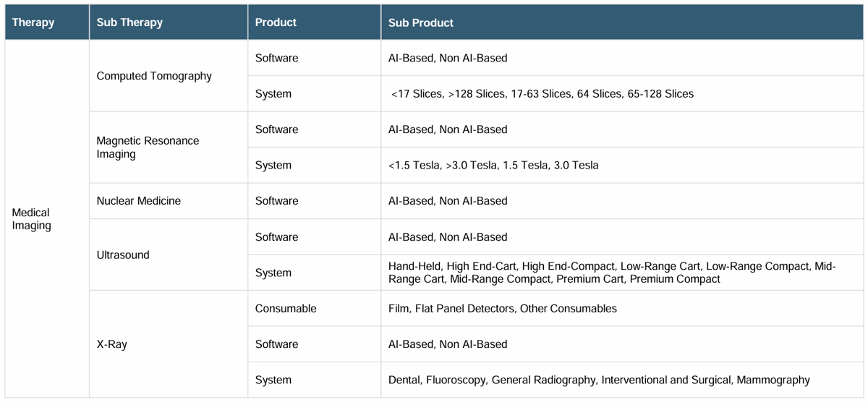Image resolution: width=868 pixels, height=405 pixels.
Task: Click System product in the Ultrasound row
Action: click(x=314, y=273)
